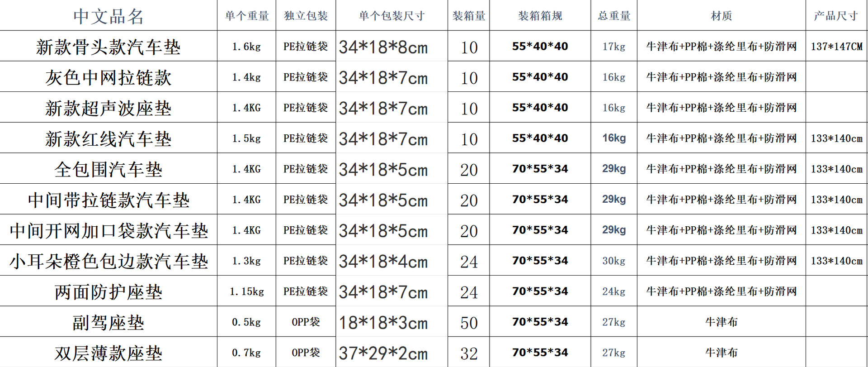This screenshot has width=868, height=367.
Task: Select the 30kg total weight cell
Action: [x=614, y=261]
